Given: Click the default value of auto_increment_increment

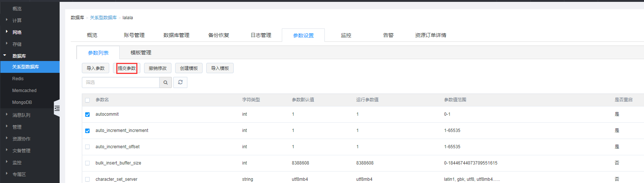Looking at the screenshot, I should [293, 131].
